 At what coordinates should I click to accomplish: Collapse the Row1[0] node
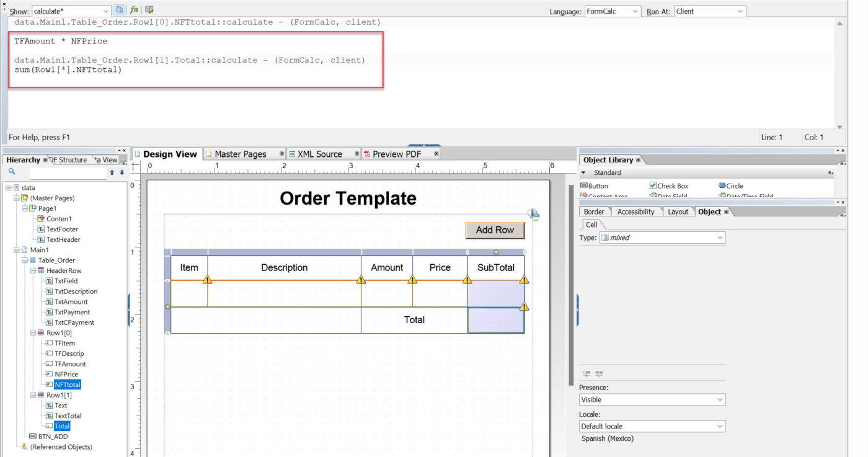coord(32,333)
